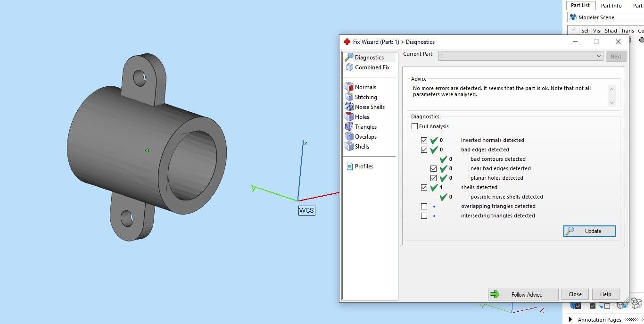Expand the Annotation Pages section
Image resolution: width=644 pixels, height=324 pixels.
tap(570, 319)
